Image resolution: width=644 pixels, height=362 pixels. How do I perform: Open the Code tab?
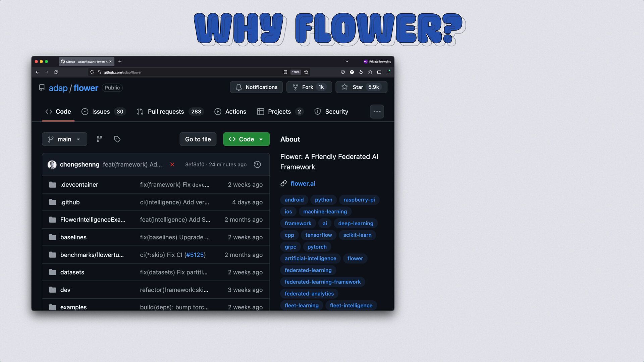[x=58, y=112]
